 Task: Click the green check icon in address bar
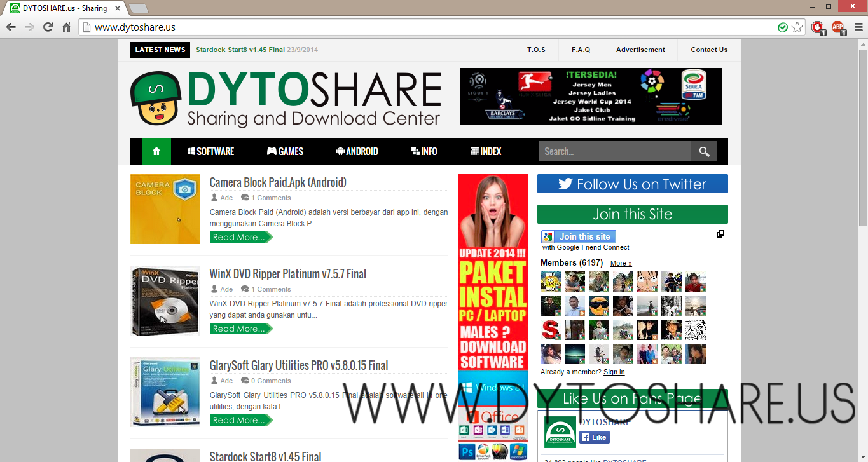tap(783, 27)
